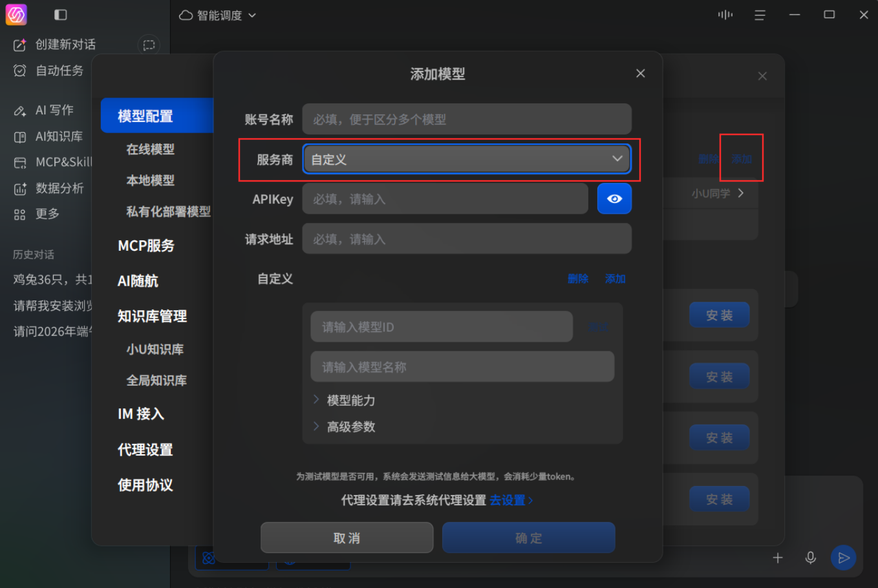The image size is (878, 588).
Task: Open 私有化部署模型 in settings sidebar
Action: [x=169, y=211]
